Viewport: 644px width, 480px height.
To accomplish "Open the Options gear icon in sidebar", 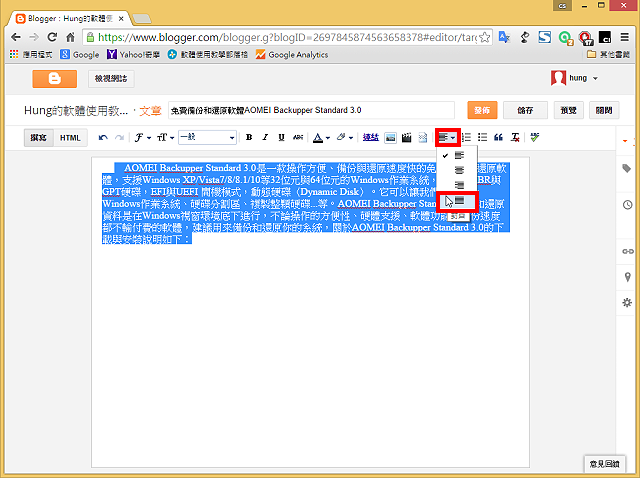I will tap(627, 303).
